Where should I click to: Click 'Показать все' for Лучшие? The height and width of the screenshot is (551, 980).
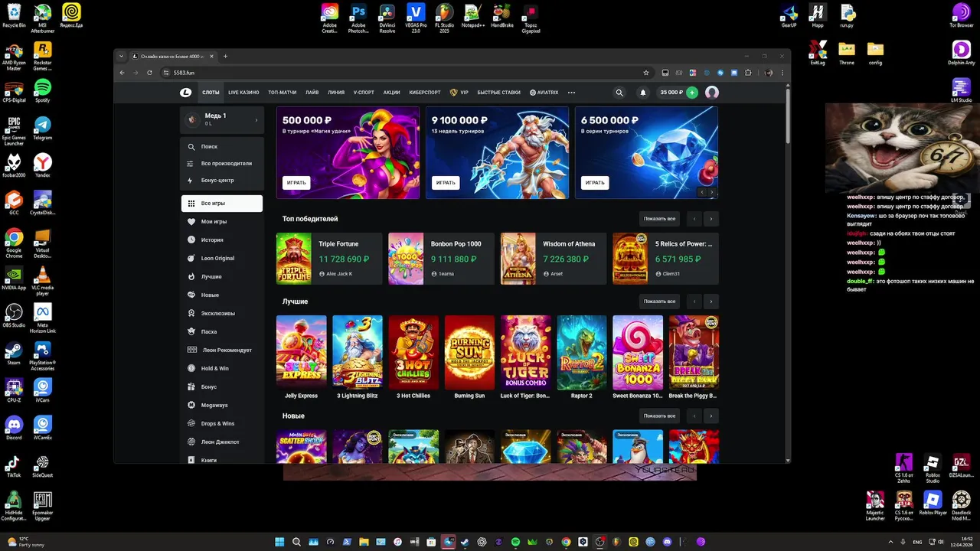[x=659, y=302]
